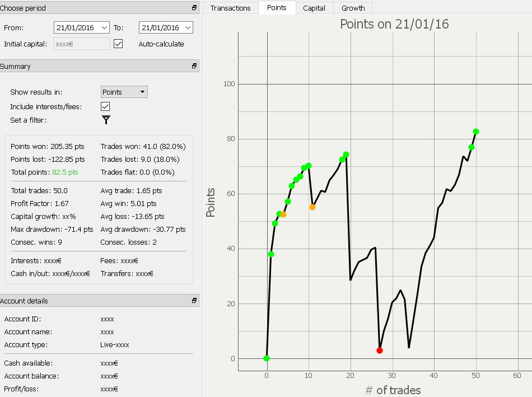
Task: Click Total trades: 50.0 text
Action: pyautogui.click(x=39, y=191)
